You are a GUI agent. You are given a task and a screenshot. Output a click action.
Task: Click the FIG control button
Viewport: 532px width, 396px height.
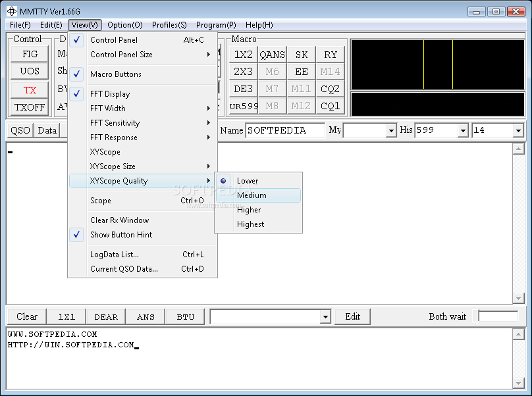coord(30,54)
